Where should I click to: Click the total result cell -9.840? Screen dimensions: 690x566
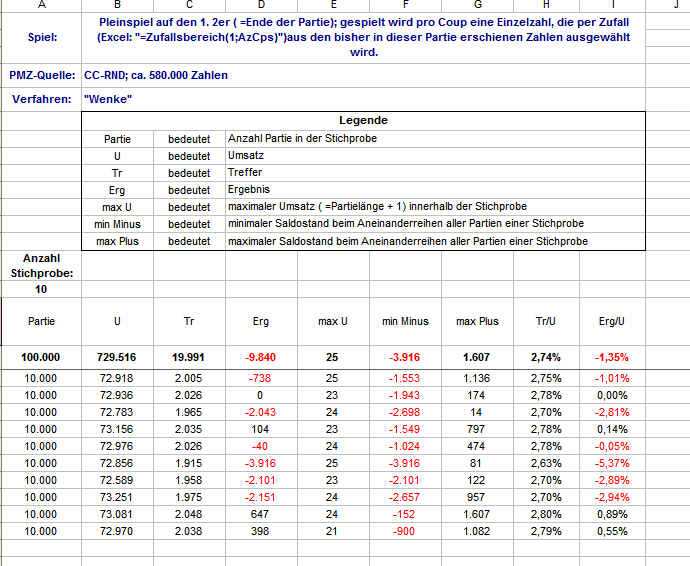click(261, 357)
